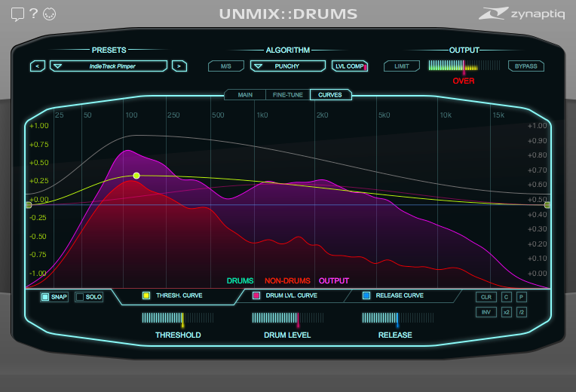Click the x2 curve scale button

tap(507, 312)
